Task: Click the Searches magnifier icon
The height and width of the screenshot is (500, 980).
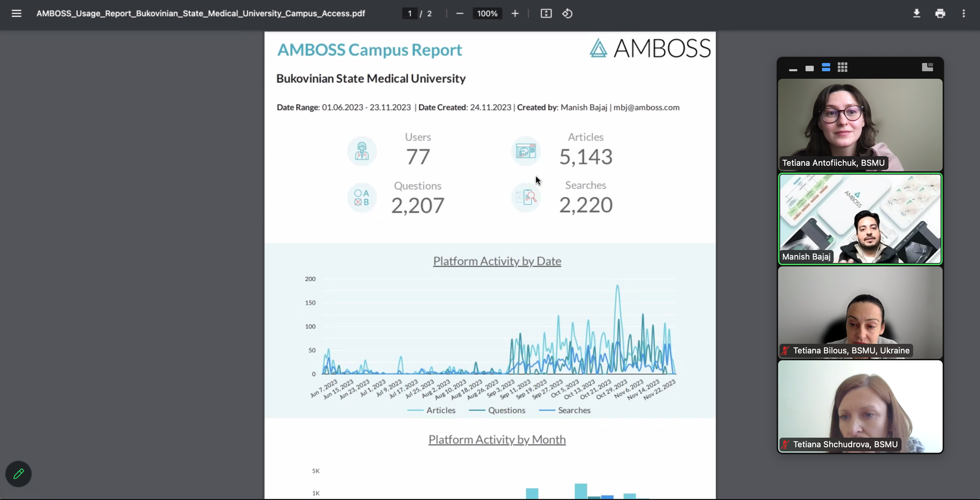Action: pos(526,198)
